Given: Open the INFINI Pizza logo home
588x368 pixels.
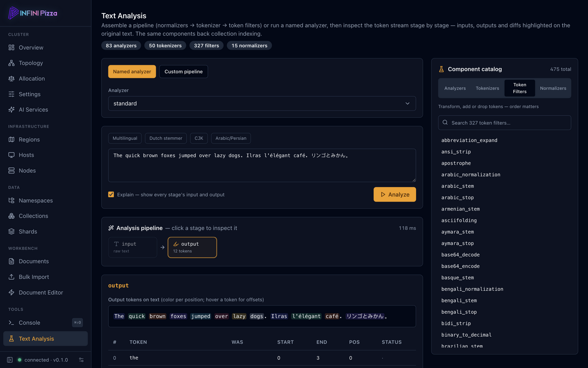Looking at the screenshot, I should coord(33,13).
